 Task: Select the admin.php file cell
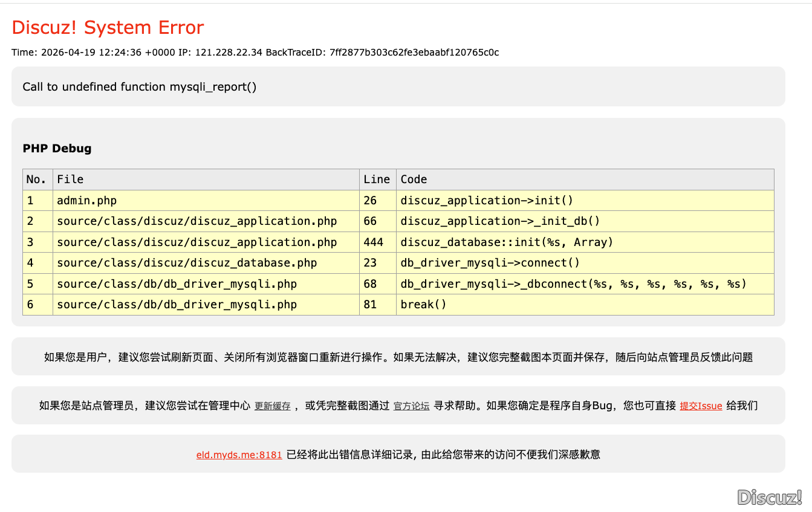pos(86,201)
